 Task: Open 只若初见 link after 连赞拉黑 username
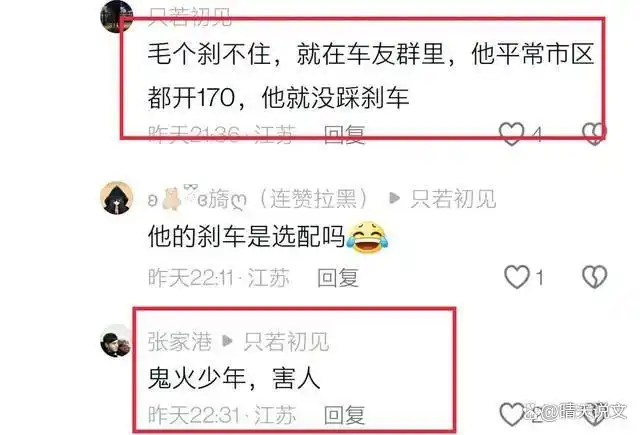[x=453, y=199]
